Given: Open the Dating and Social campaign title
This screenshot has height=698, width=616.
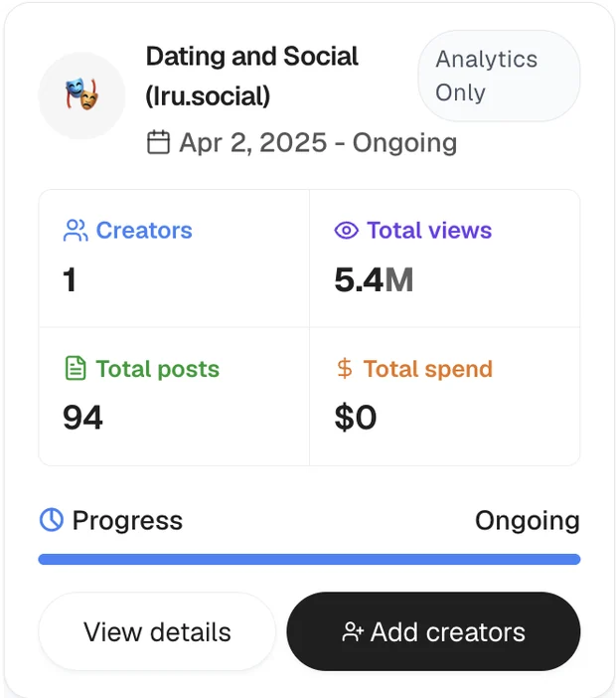Looking at the screenshot, I should pos(252,77).
